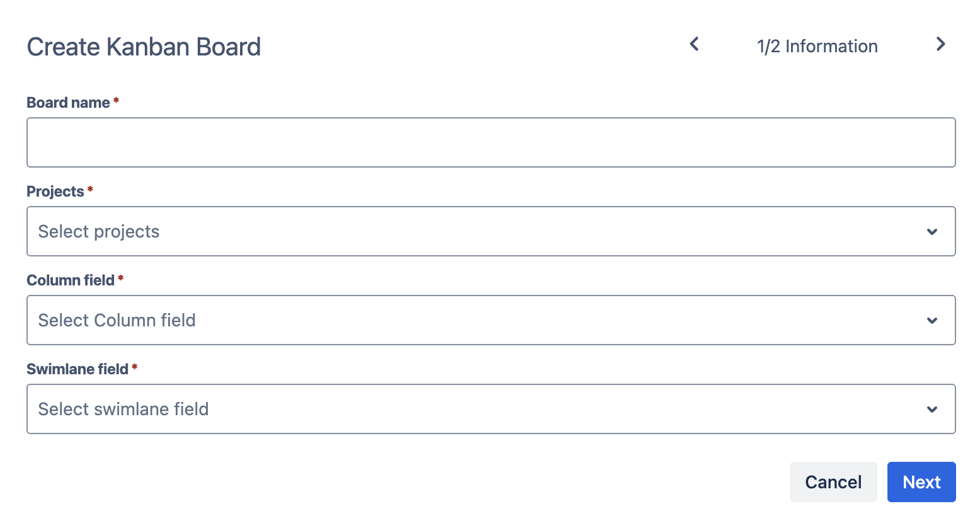
Task: Expand the Column field dropdown arrow
Action: point(932,321)
